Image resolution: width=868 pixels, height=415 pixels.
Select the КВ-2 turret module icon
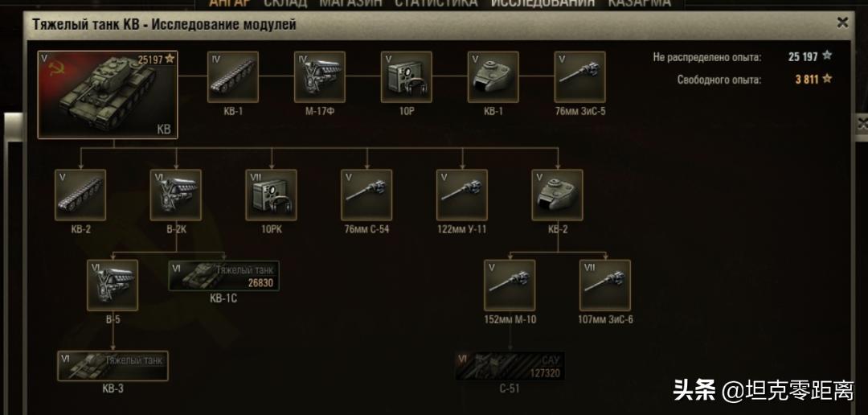click(558, 195)
